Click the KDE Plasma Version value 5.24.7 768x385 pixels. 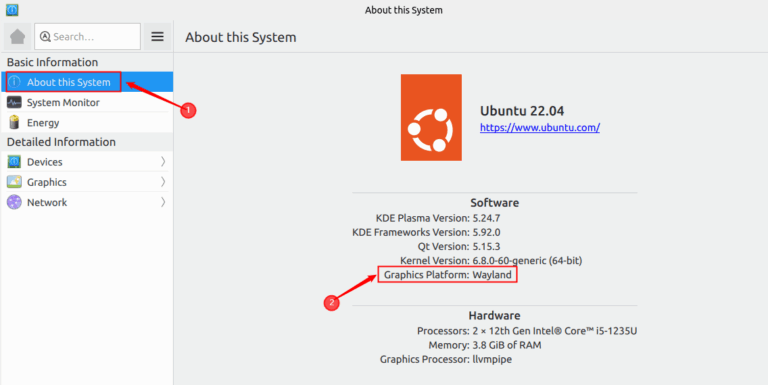tap(486, 217)
